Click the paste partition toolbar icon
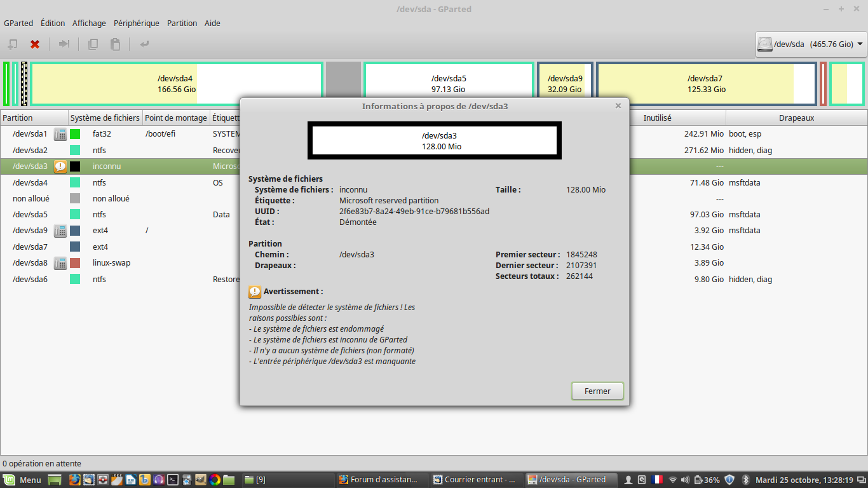This screenshot has width=868, height=488. 115,44
